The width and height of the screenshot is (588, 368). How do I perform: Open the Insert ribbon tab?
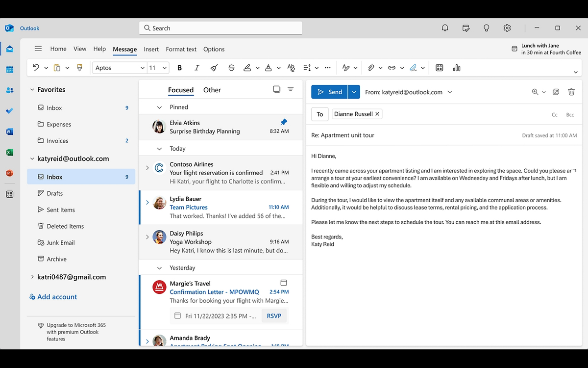(x=151, y=49)
